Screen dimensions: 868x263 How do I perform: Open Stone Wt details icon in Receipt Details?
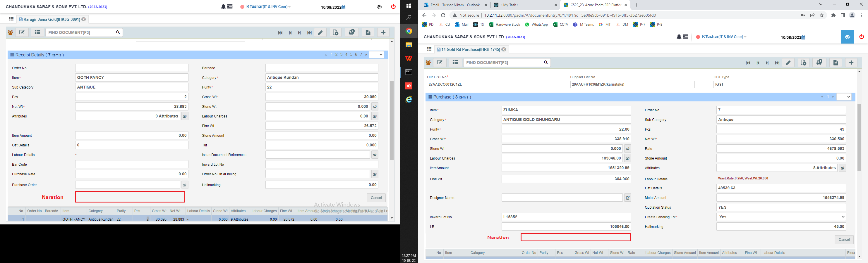click(x=375, y=107)
